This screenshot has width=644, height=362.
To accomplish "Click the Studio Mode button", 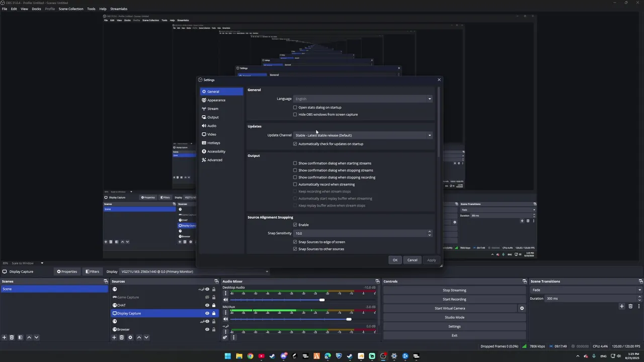I will (x=454, y=317).
